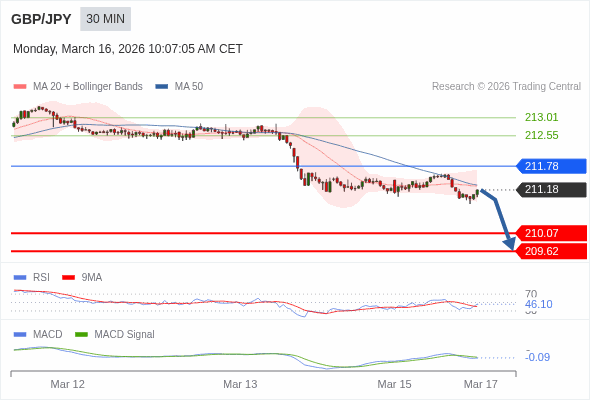Click the Mar 15 date axis label
This screenshot has height=400, width=590.
tap(394, 384)
